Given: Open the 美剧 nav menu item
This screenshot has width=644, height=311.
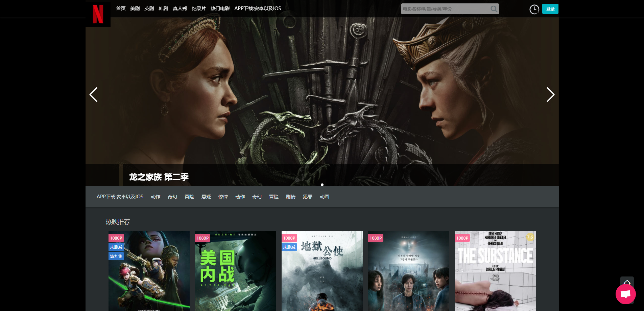Looking at the screenshot, I should click(135, 8).
